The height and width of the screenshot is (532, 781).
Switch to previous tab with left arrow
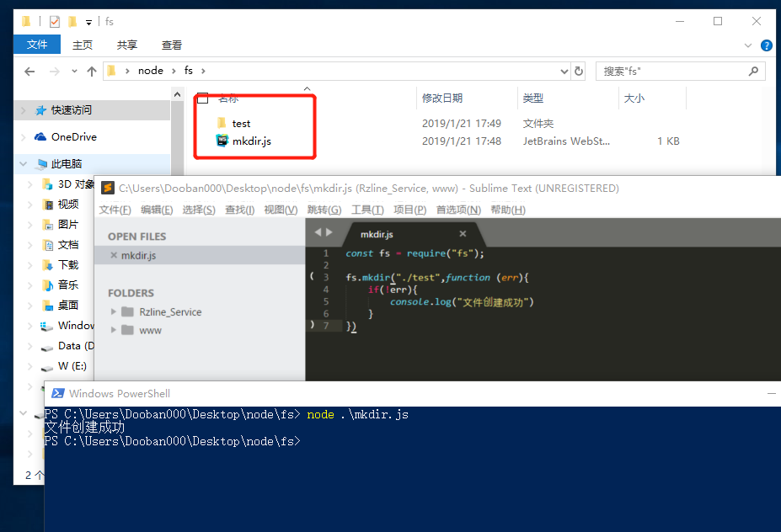pos(318,232)
